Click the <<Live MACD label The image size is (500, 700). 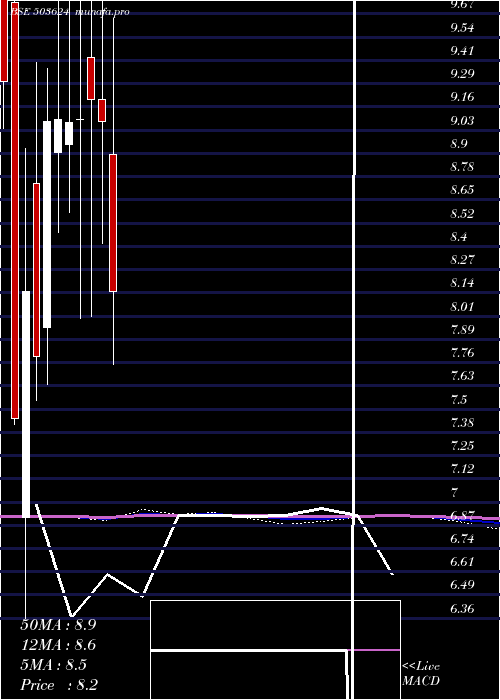click(421, 674)
